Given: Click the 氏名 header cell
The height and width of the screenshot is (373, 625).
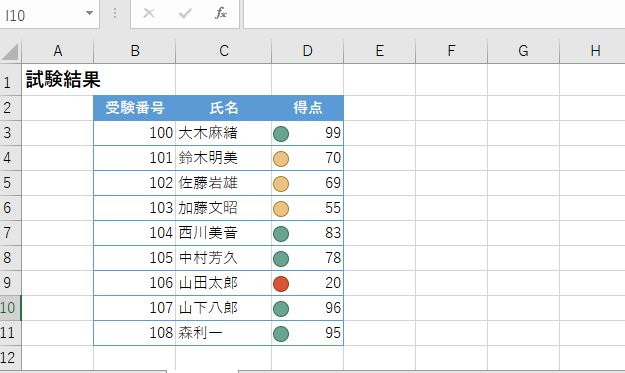Looking at the screenshot, I should (x=224, y=108).
